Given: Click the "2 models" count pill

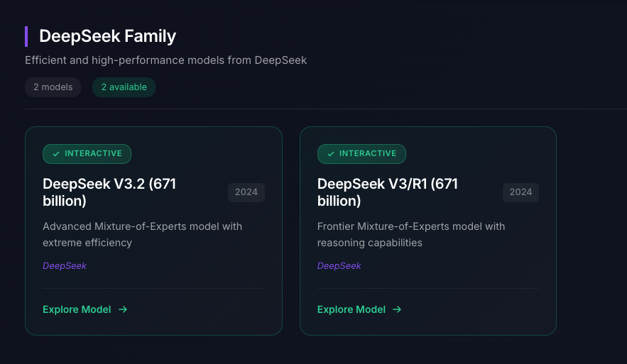Looking at the screenshot, I should [53, 87].
